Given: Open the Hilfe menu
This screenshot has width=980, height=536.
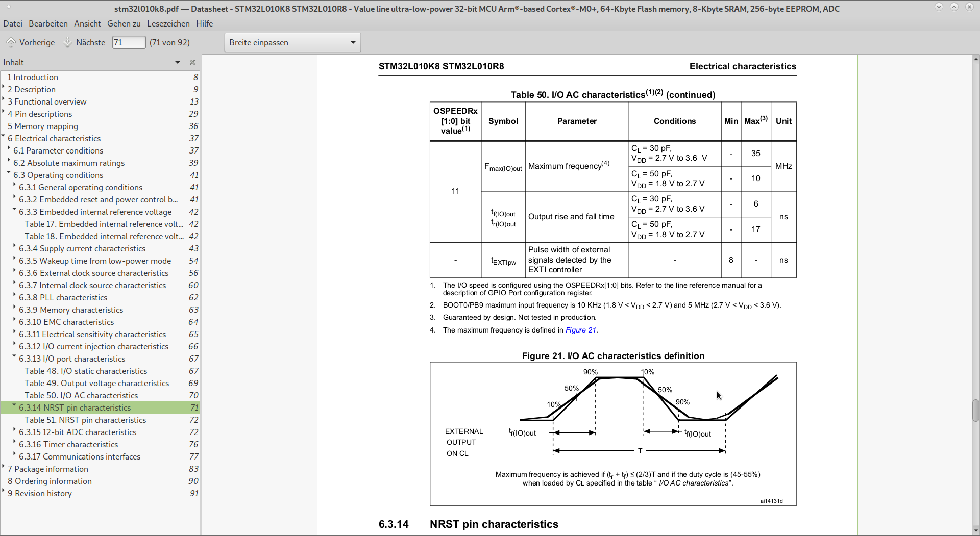Looking at the screenshot, I should (x=204, y=23).
